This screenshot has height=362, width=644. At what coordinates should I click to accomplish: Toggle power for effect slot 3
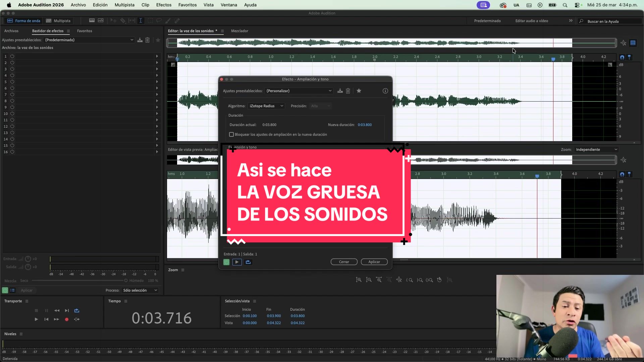(12, 69)
